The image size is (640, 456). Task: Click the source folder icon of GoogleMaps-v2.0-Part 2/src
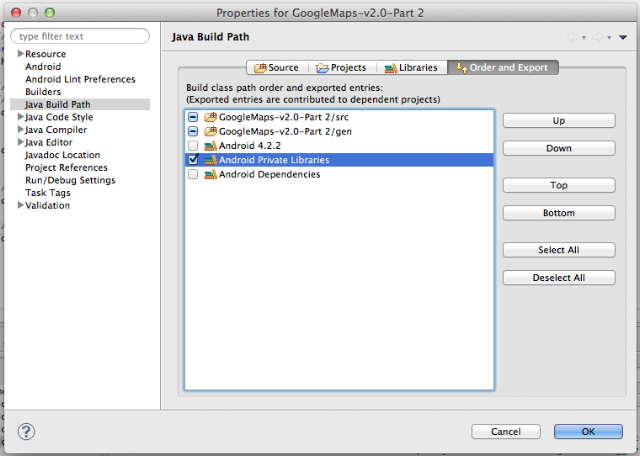pos(211,117)
